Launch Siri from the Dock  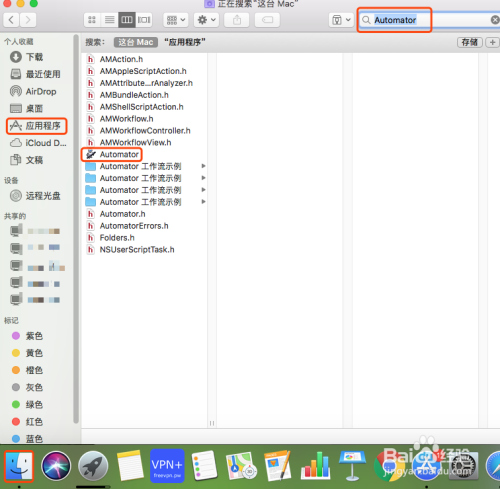click(x=56, y=466)
